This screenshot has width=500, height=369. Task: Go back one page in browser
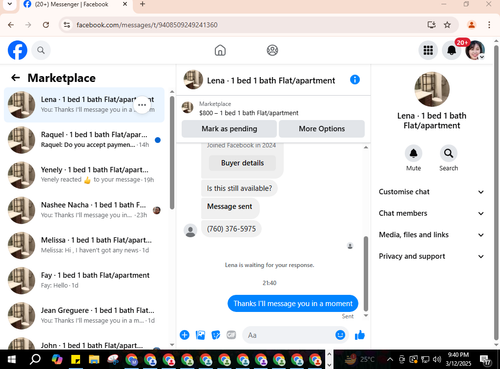11,25
